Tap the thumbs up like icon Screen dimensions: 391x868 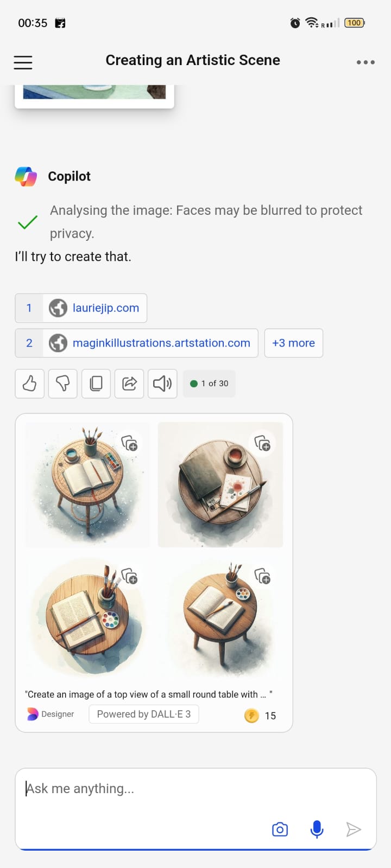(29, 384)
